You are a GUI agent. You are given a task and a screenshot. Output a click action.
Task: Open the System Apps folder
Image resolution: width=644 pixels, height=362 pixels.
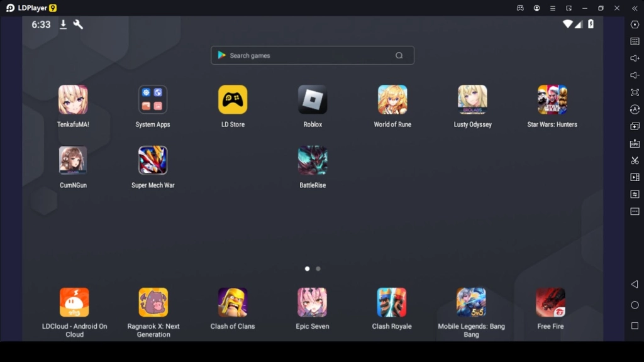(153, 100)
